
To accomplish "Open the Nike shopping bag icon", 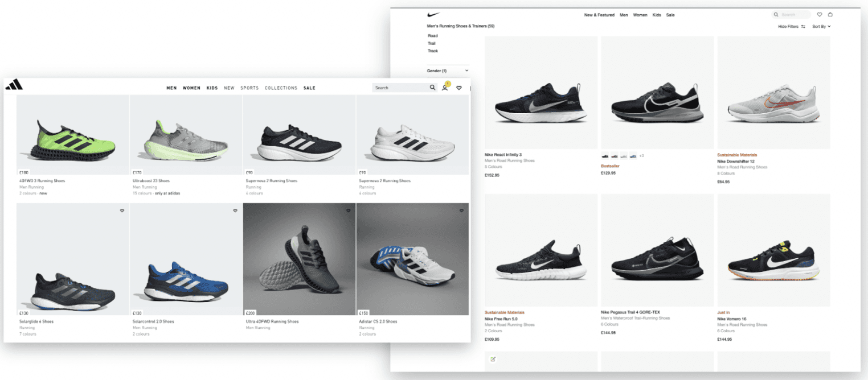I will (x=830, y=15).
